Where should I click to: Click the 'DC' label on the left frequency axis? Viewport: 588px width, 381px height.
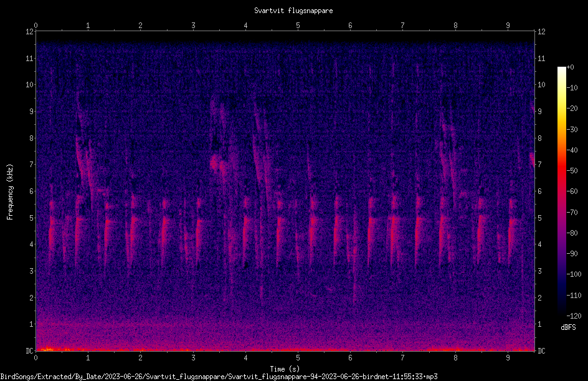(29, 350)
